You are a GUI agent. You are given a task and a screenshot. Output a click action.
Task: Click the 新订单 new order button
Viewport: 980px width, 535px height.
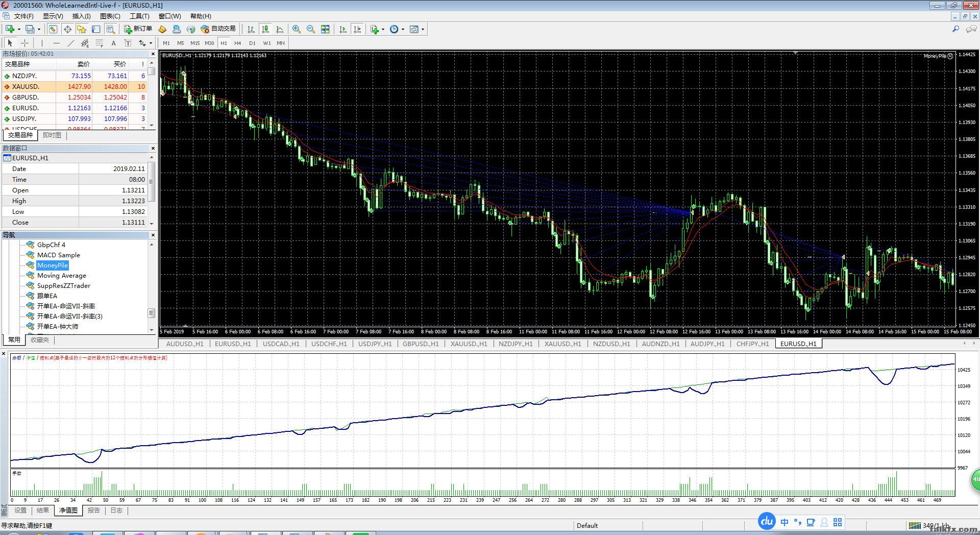tap(138, 29)
